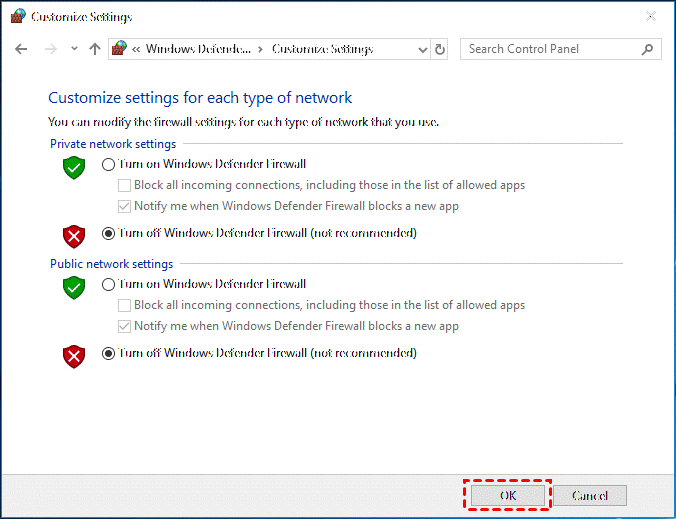Select Turn off Firewall for Public network
Viewport: 676px width, 519px height.
pyautogui.click(x=109, y=353)
